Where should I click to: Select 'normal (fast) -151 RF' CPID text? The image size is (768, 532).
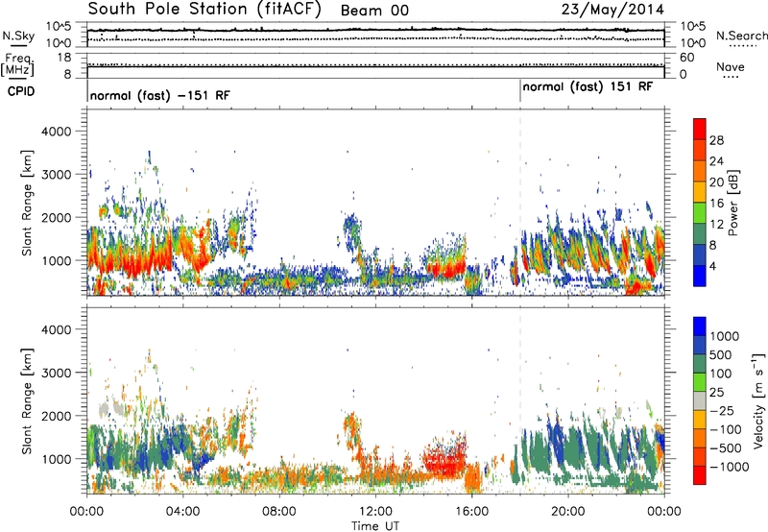click(x=159, y=95)
